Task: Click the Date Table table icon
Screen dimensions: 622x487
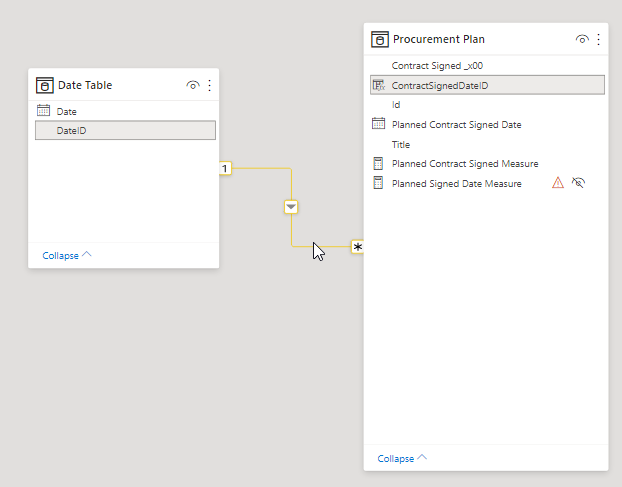Action: [x=44, y=85]
